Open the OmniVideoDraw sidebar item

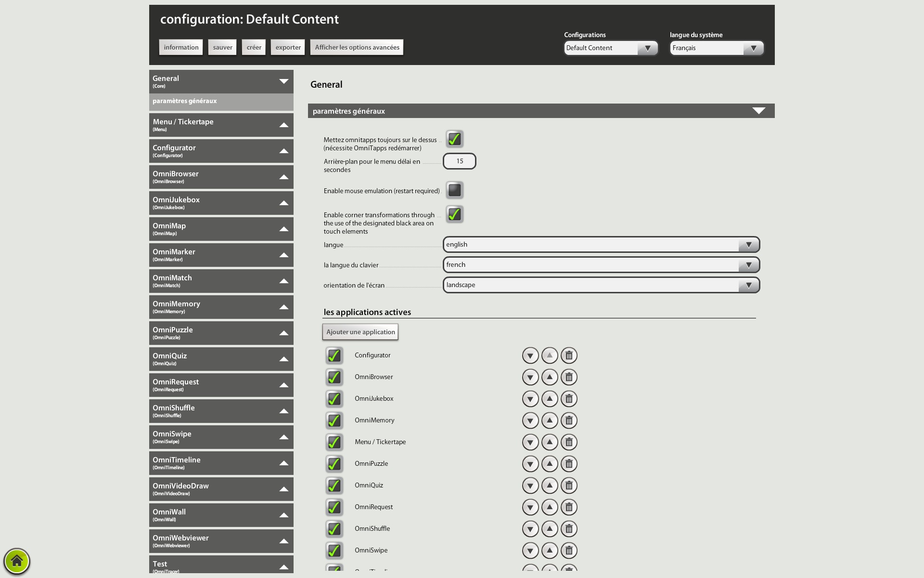[x=221, y=489]
